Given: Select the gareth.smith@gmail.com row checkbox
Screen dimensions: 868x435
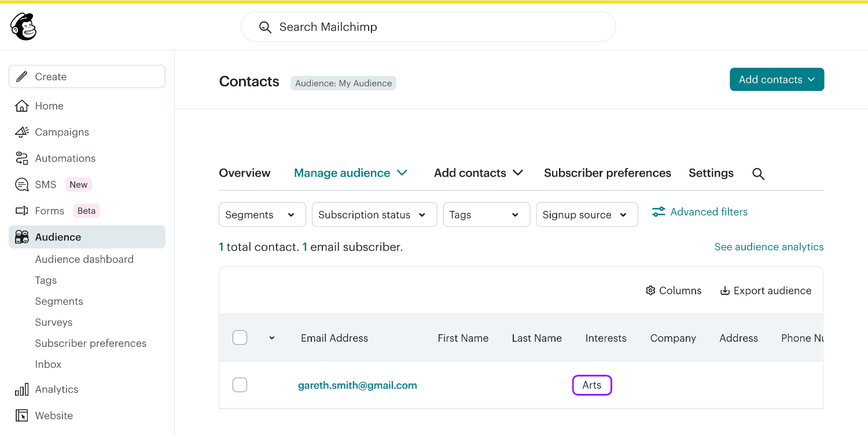Looking at the screenshot, I should (x=240, y=385).
